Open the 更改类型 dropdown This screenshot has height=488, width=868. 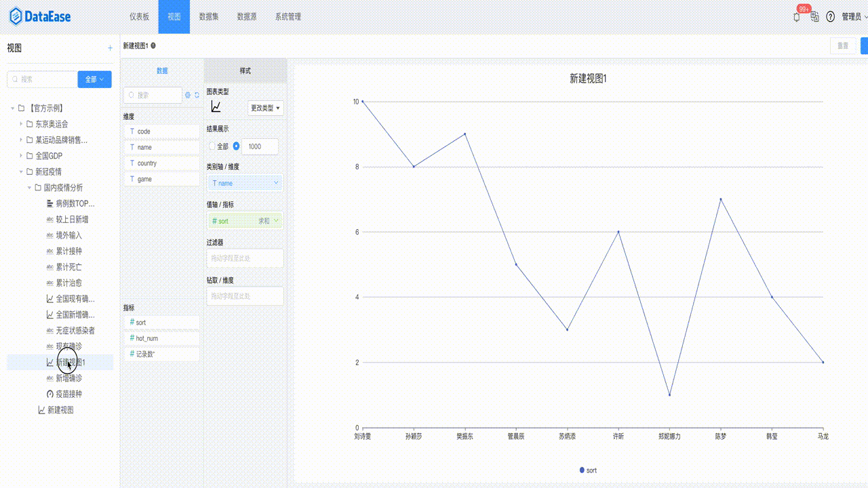coord(266,108)
